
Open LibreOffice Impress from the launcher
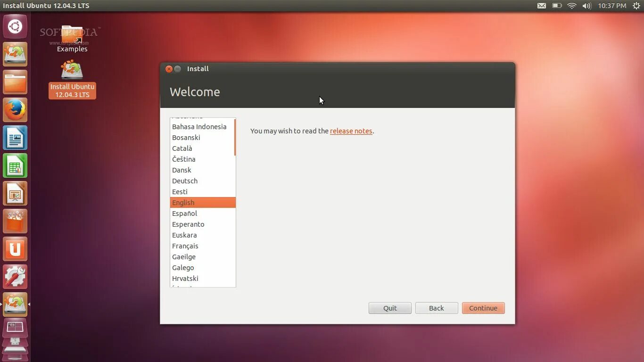point(15,193)
